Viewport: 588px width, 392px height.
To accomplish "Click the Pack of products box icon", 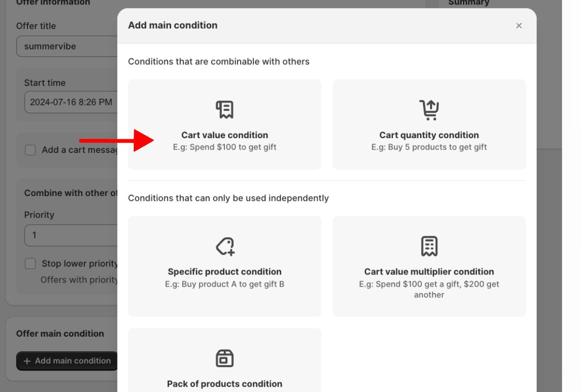I will point(224,358).
